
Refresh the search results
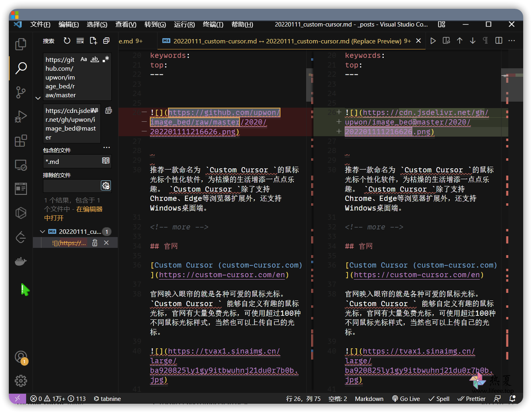pos(67,41)
